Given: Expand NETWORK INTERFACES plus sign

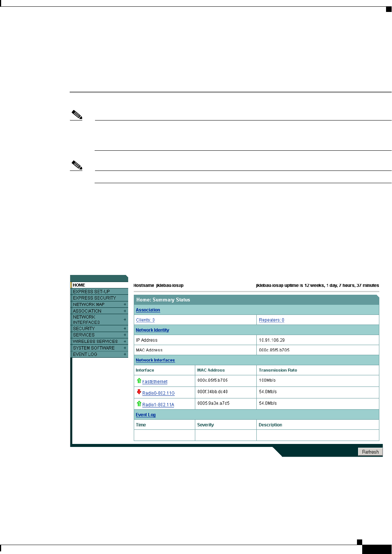Looking at the screenshot, I should pos(125,320).
